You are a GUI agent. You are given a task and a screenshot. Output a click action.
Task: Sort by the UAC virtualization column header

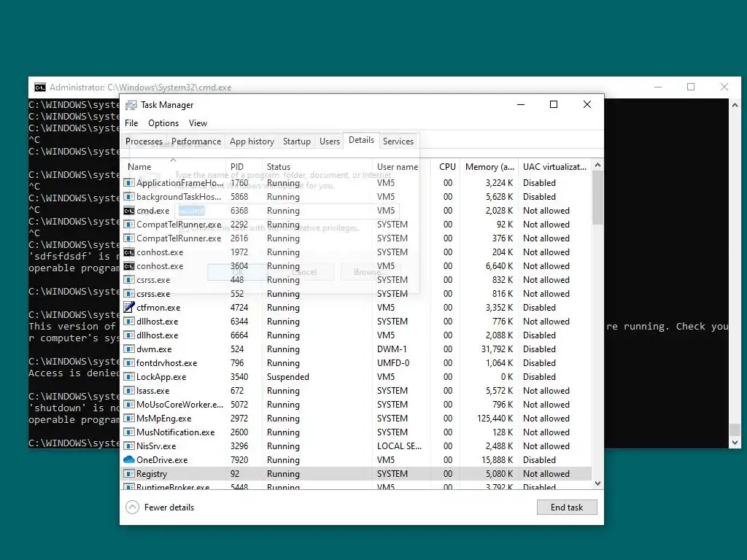coord(554,167)
